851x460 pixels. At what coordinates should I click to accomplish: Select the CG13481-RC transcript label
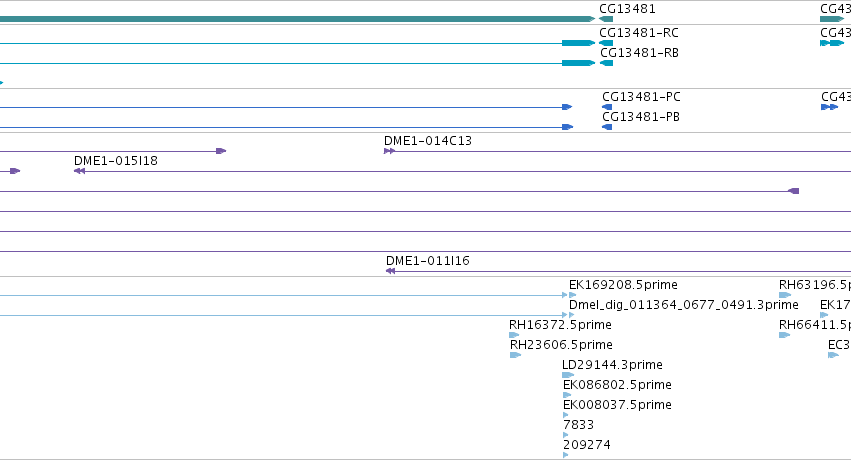(639, 33)
